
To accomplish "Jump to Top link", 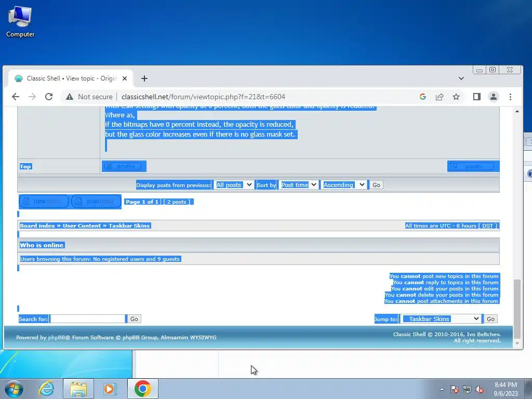I will (25, 166).
